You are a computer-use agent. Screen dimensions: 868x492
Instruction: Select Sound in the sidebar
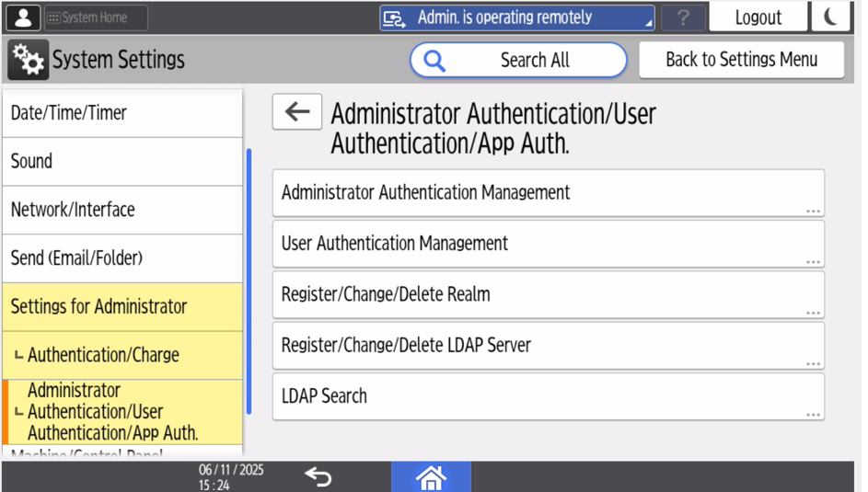click(x=122, y=162)
